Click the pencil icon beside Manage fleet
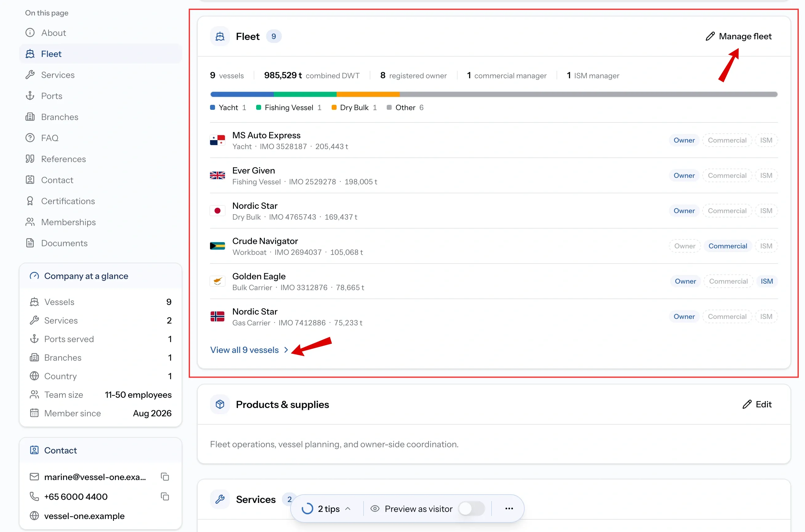This screenshot has height=532, width=805. point(710,36)
